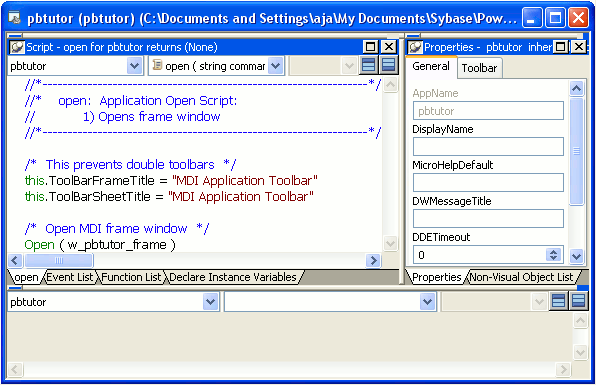This screenshot has width=596, height=385.
Task: Click the Open ( w_pbtutor_frame ) code line
Action: point(100,244)
